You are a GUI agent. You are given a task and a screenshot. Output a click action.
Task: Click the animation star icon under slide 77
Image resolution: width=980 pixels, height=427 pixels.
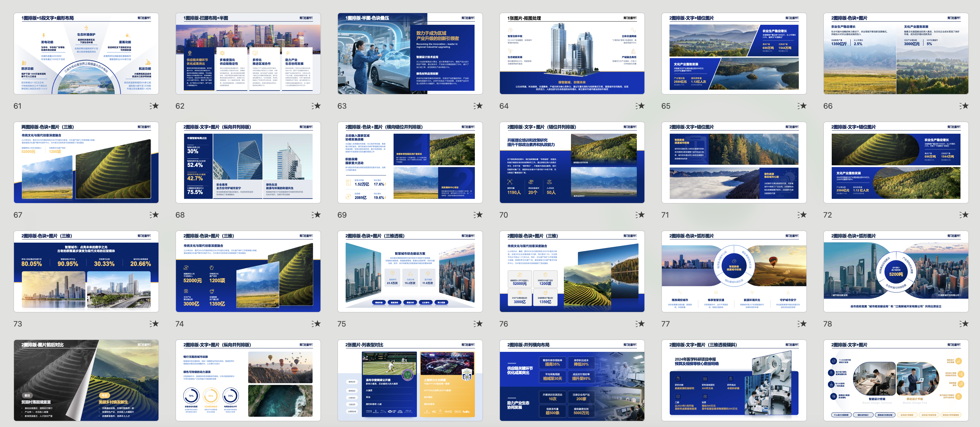[802, 324]
